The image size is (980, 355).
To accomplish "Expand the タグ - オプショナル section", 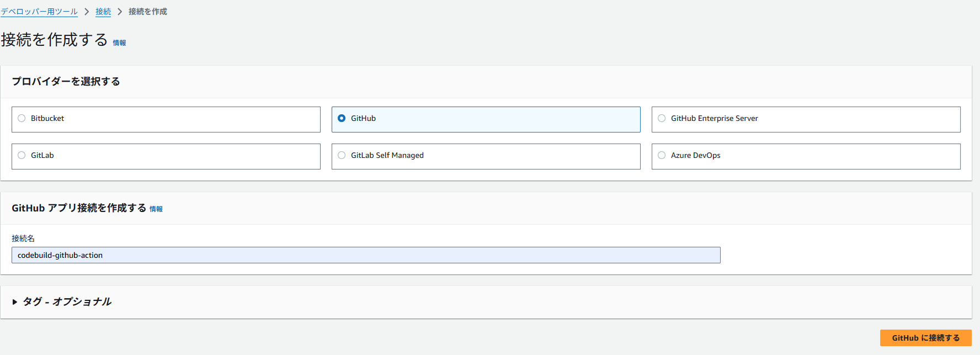I will point(15,302).
